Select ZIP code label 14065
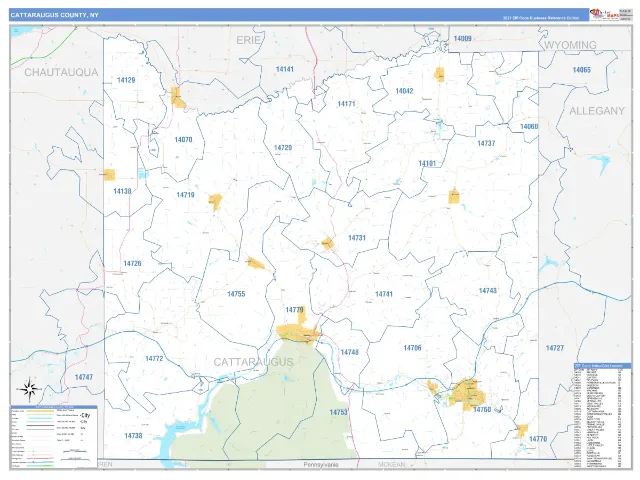This screenshot has height=480, width=640. 582,70
